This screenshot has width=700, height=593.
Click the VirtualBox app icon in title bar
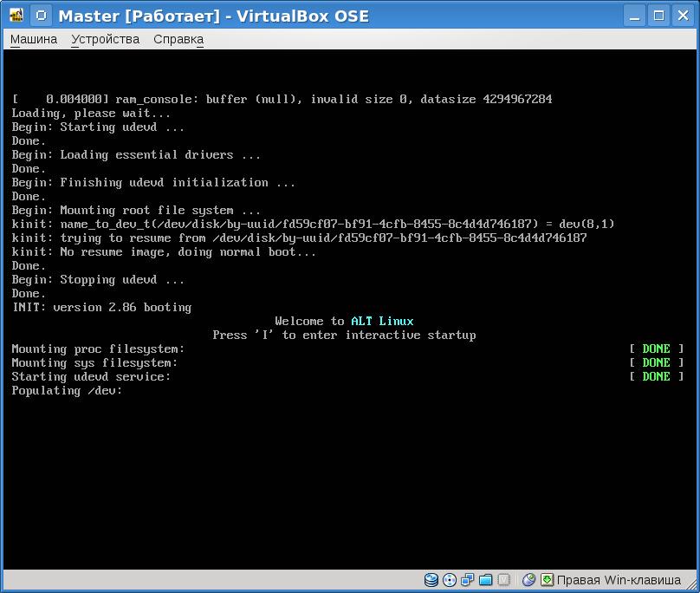(x=16, y=16)
